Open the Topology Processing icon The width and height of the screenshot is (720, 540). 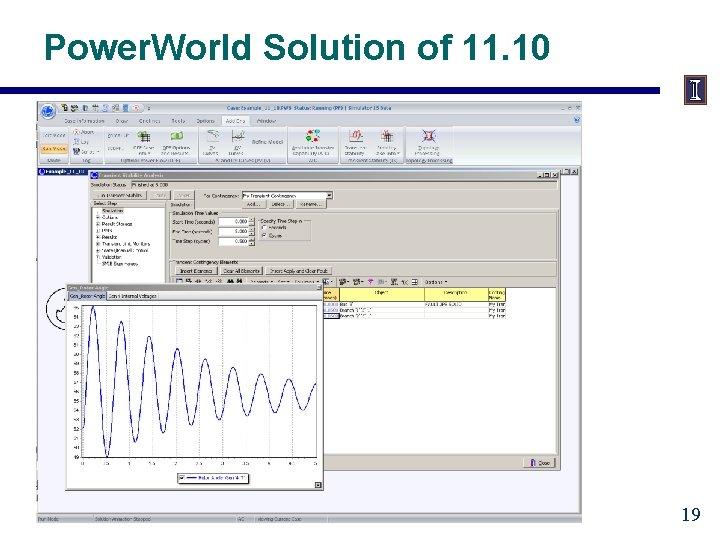428,142
